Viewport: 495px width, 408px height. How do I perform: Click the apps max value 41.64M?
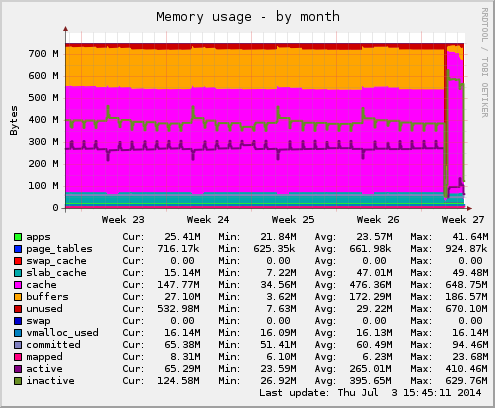click(x=470, y=237)
